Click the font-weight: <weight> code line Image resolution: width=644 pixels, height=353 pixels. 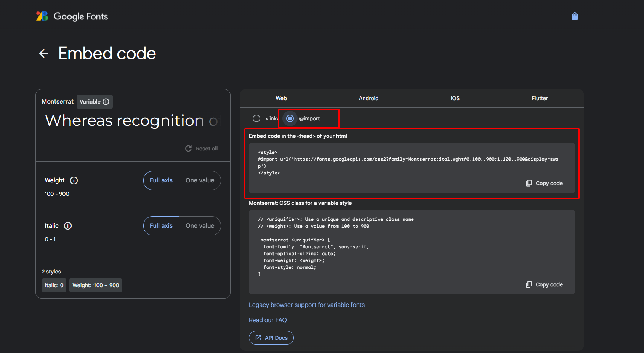click(x=294, y=260)
